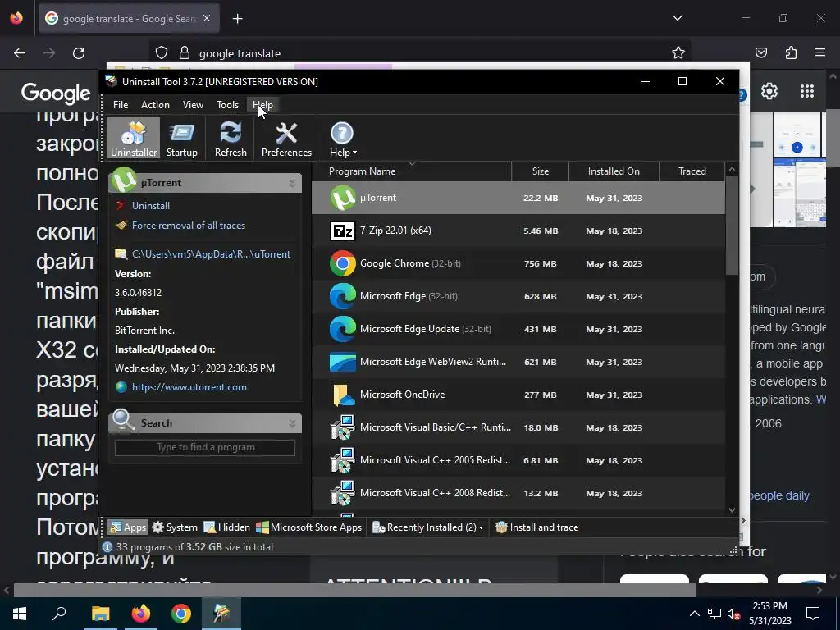Click the Pocket save icon in Firefox
840x630 pixels.
(x=760, y=52)
